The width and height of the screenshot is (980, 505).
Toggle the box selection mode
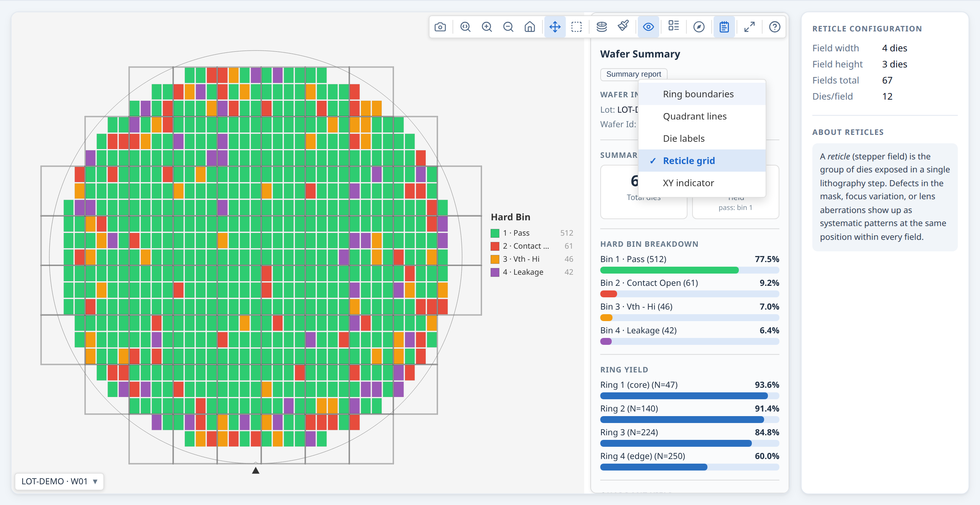pos(577,27)
